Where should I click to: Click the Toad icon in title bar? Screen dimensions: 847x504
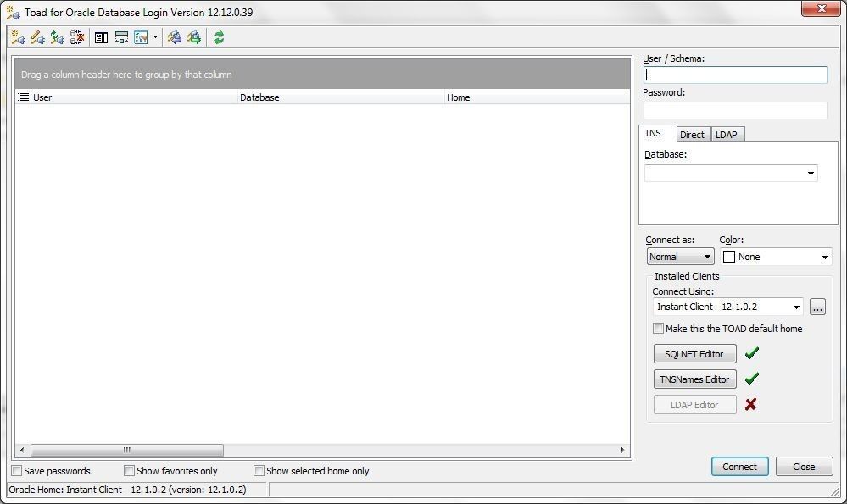(14, 13)
